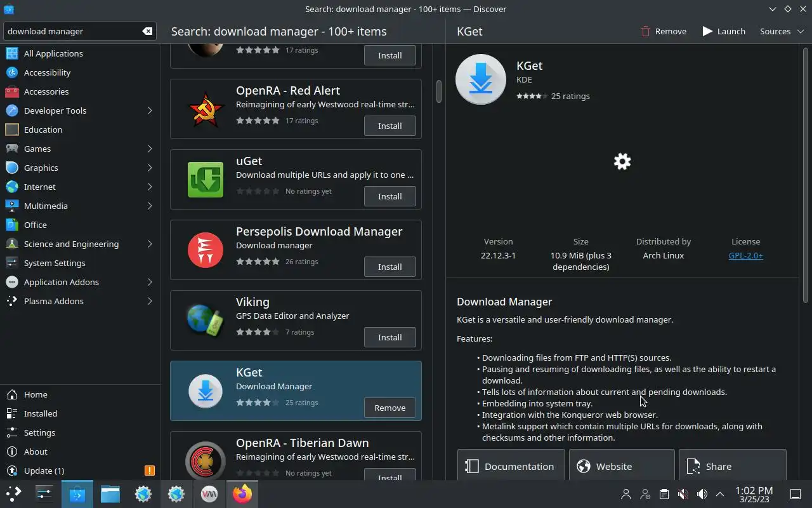
Task: Install uGet
Action: coord(390,196)
